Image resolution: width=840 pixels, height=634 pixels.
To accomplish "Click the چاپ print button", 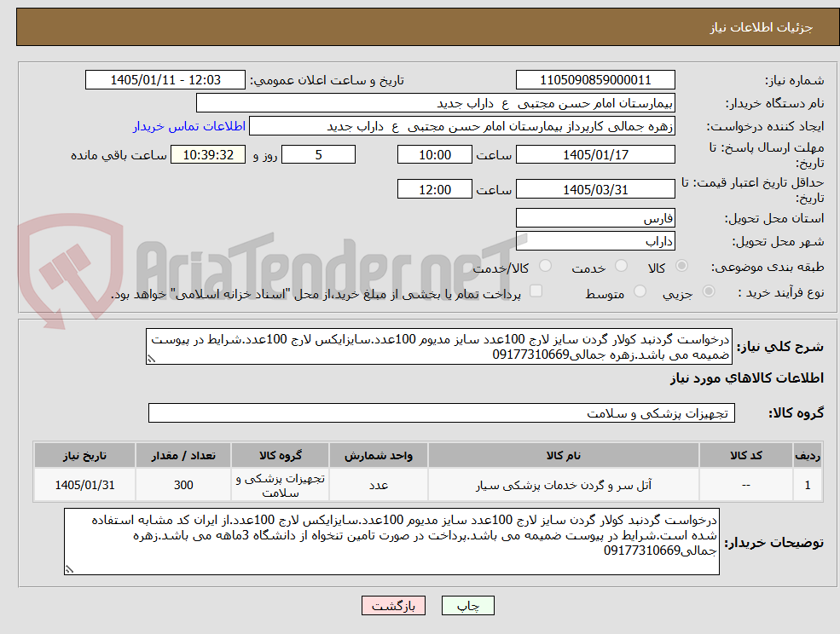I will (x=467, y=606).
